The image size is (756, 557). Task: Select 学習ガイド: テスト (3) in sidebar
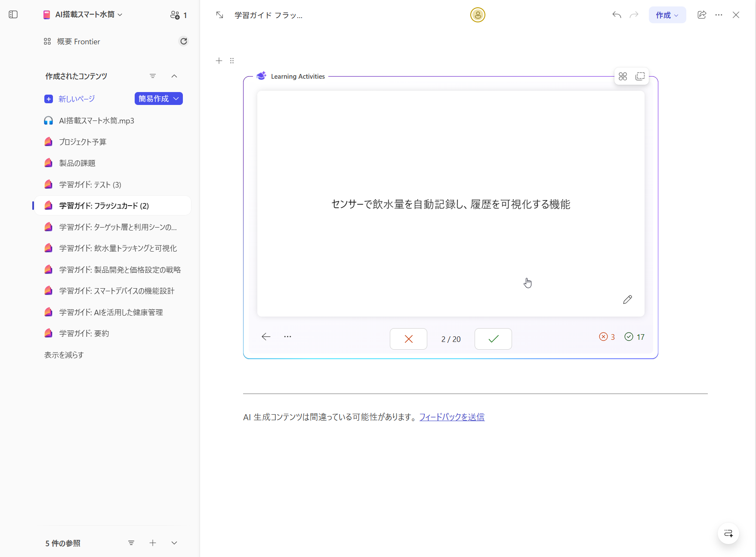coord(89,184)
